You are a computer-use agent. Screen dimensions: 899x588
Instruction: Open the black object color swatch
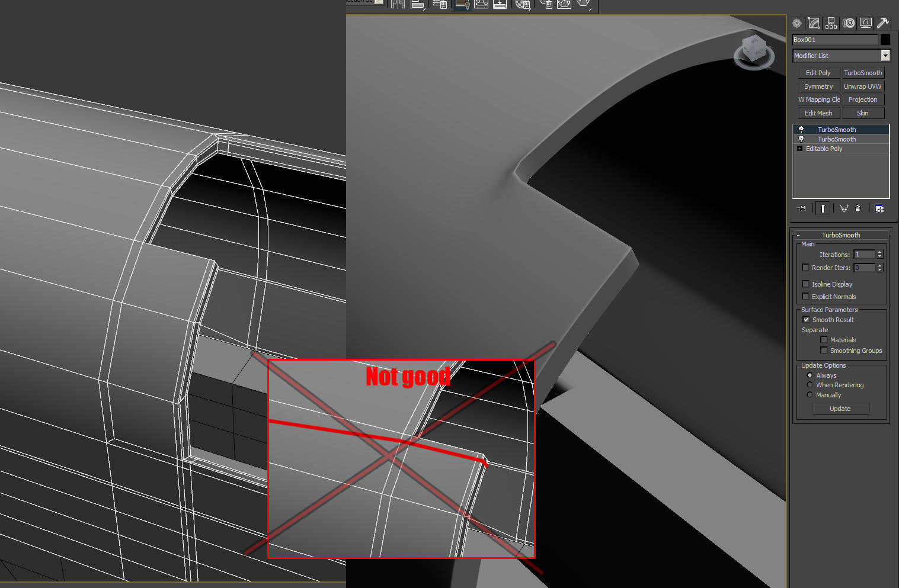(x=885, y=40)
